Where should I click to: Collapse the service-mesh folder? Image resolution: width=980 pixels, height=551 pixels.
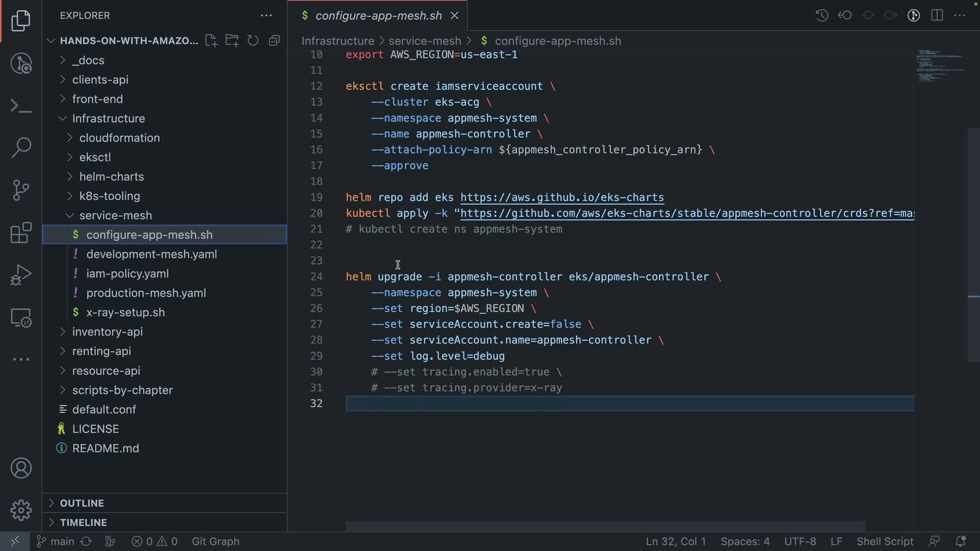click(115, 215)
